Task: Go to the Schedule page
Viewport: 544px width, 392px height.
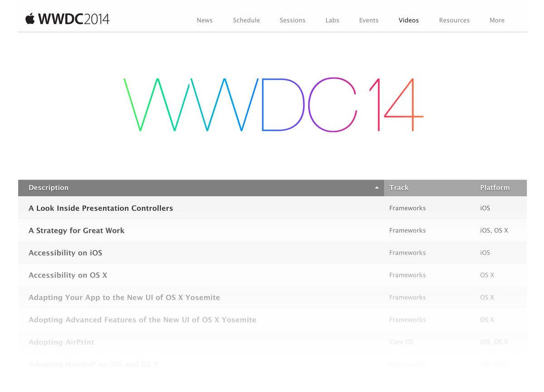Action: point(246,20)
